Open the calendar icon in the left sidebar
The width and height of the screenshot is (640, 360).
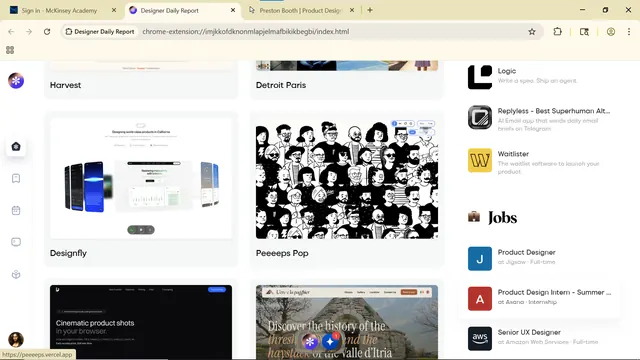point(16,211)
